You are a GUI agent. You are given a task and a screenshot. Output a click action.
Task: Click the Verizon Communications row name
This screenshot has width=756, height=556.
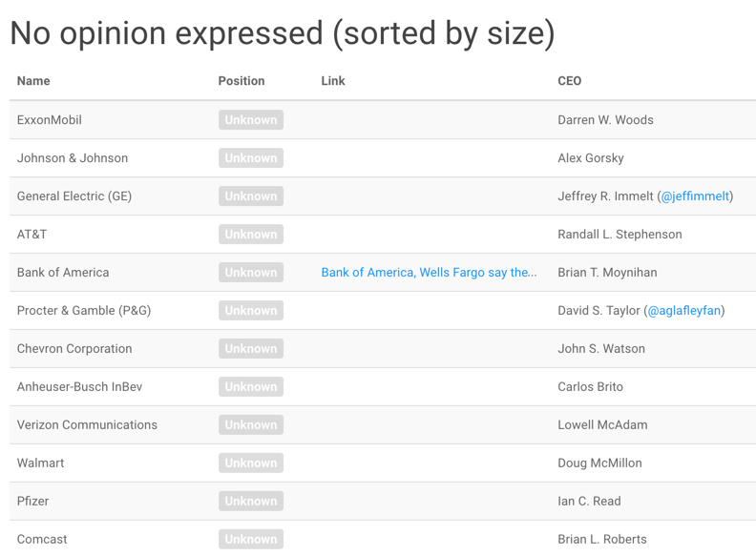click(x=87, y=425)
